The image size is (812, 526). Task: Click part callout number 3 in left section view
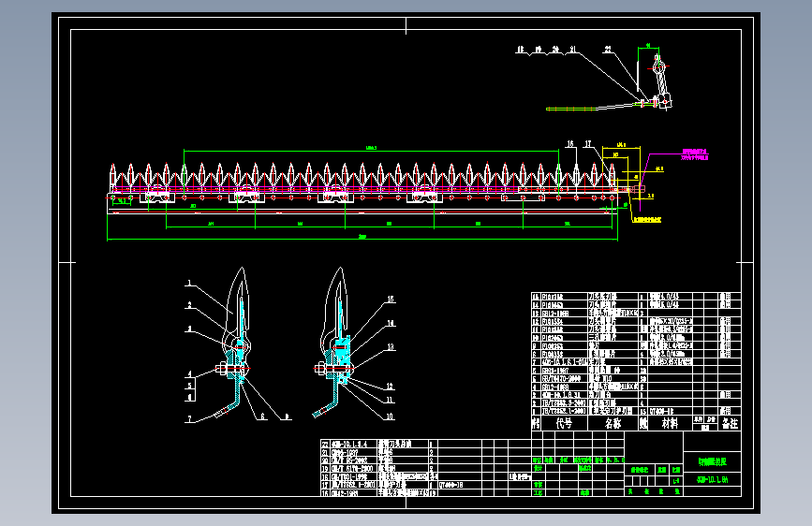click(189, 329)
